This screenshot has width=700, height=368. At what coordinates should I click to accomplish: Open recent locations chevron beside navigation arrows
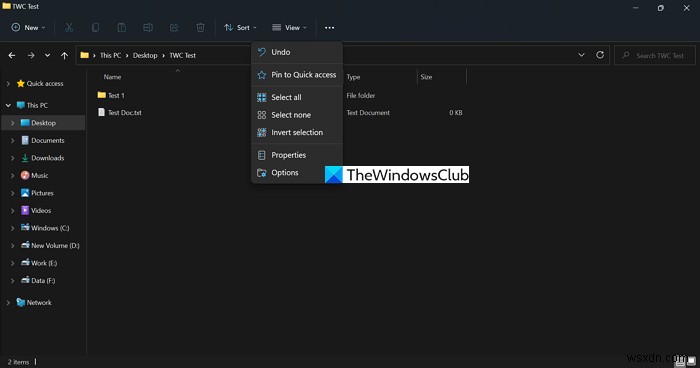(47, 55)
